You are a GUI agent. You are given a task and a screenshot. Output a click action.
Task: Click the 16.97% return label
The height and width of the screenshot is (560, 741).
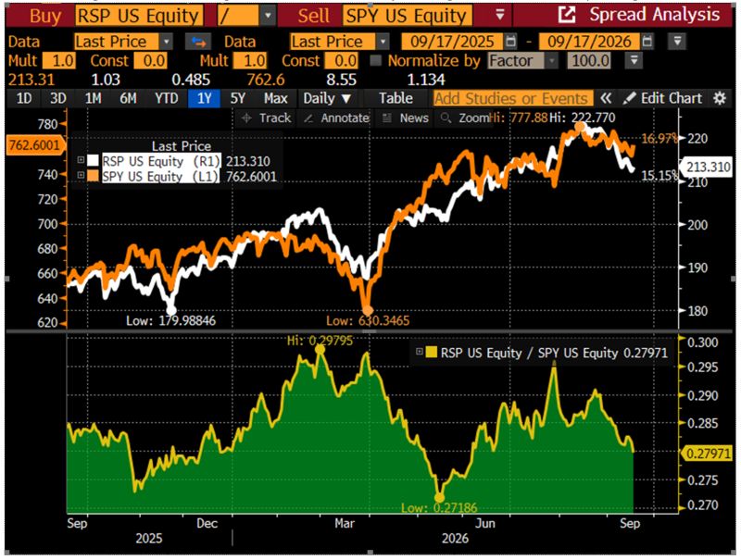[659, 138]
